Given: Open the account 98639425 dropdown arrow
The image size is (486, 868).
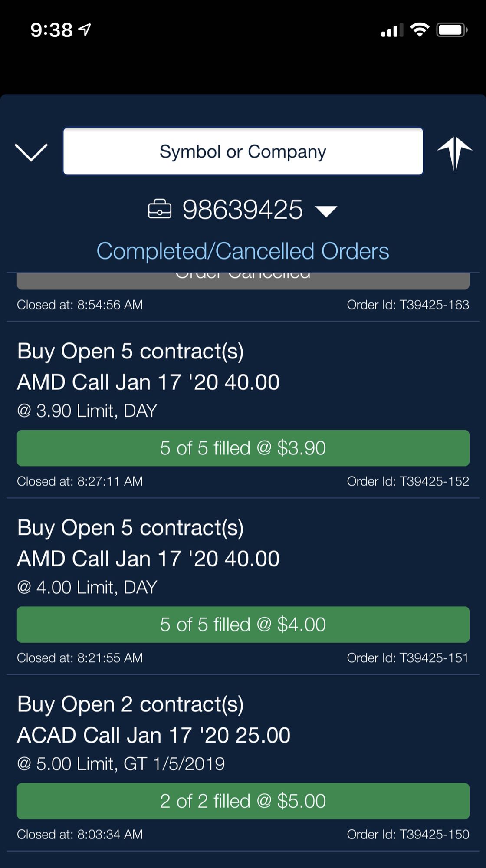Looking at the screenshot, I should click(326, 211).
